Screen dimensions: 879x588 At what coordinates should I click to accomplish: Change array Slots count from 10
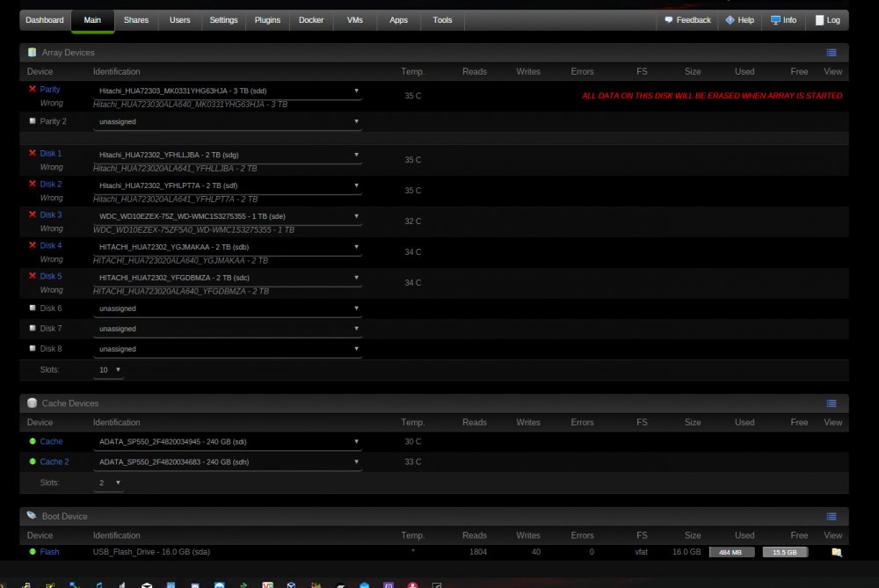coord(109,370)
